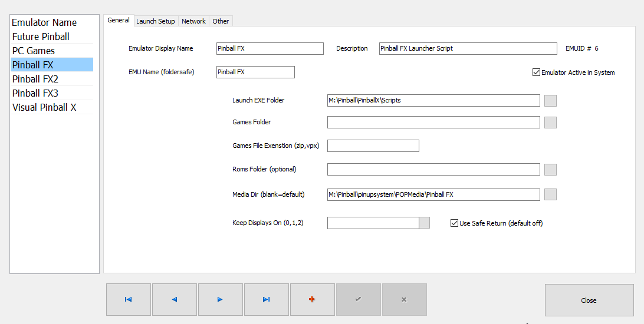Viewport: 644px width, 324px height.
Task: Click into Games Folder field
Action: coord(433,122)
